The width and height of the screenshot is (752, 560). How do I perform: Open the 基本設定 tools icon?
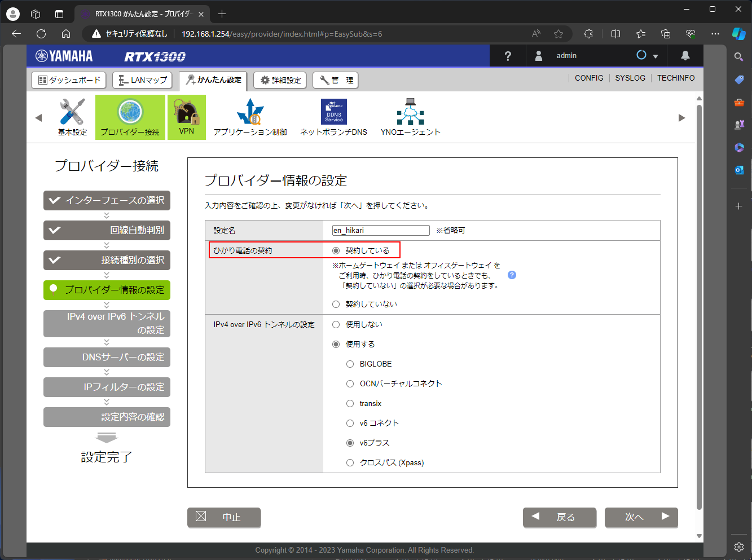tap(72, 112)
